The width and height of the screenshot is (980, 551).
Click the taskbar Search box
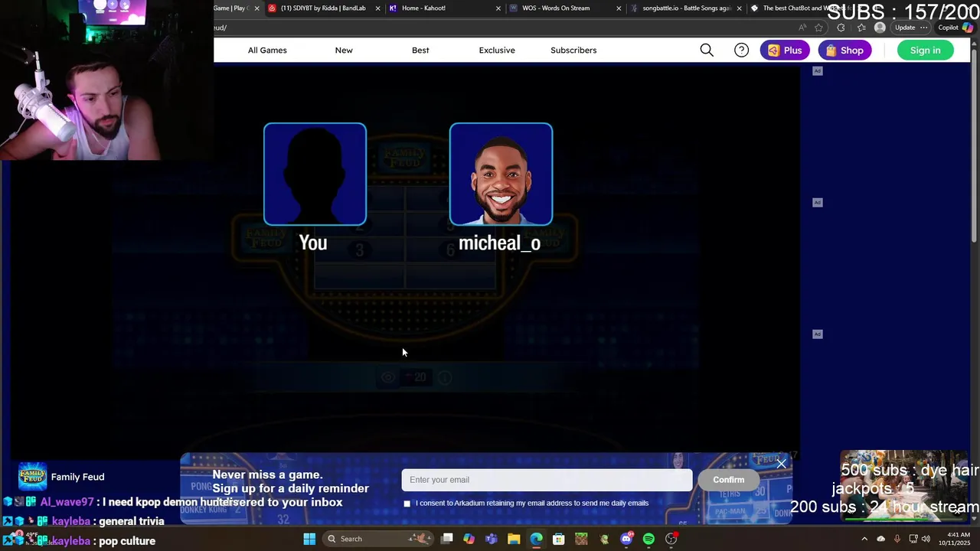[x=377, y=539]
